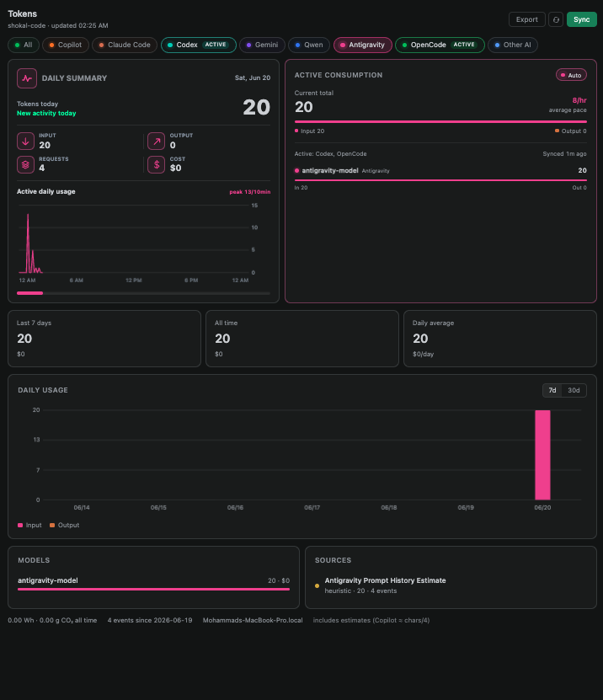Click the Input down-arrow icon
603x700 pixels.
click(25, 141)
